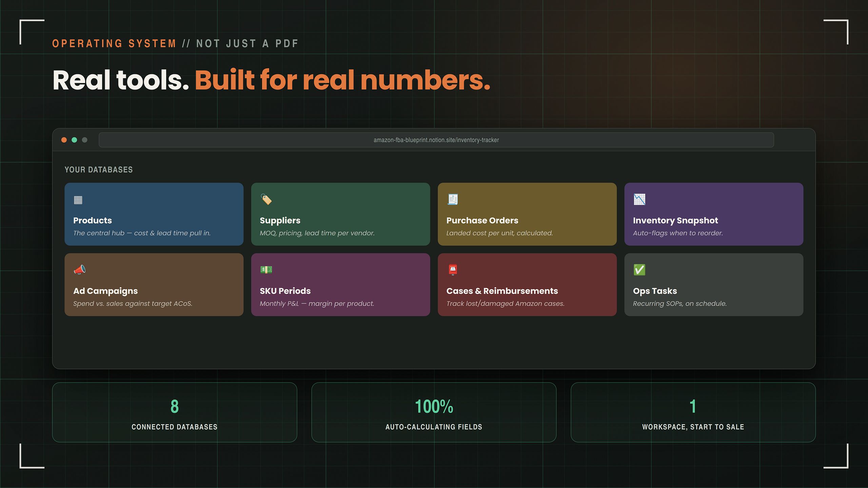Open the Ops Tasks card title
The width and height of the screenshot is (868, 488).
[655, 291]
